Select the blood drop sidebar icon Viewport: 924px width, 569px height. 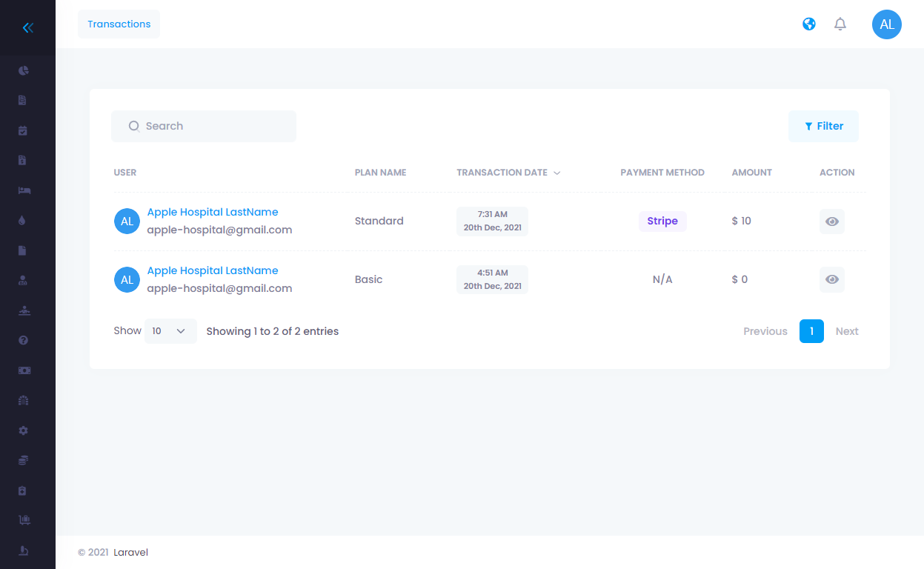[24, 220]
